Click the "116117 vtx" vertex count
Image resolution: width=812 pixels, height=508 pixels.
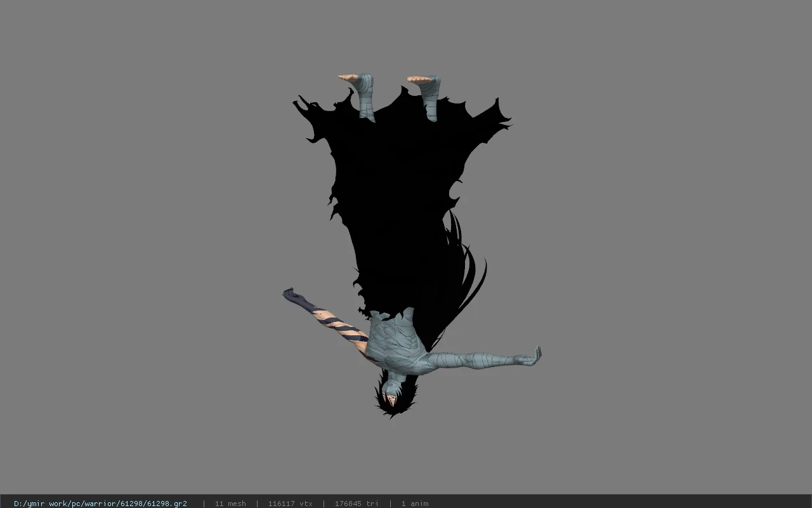(x=290, y=504)
